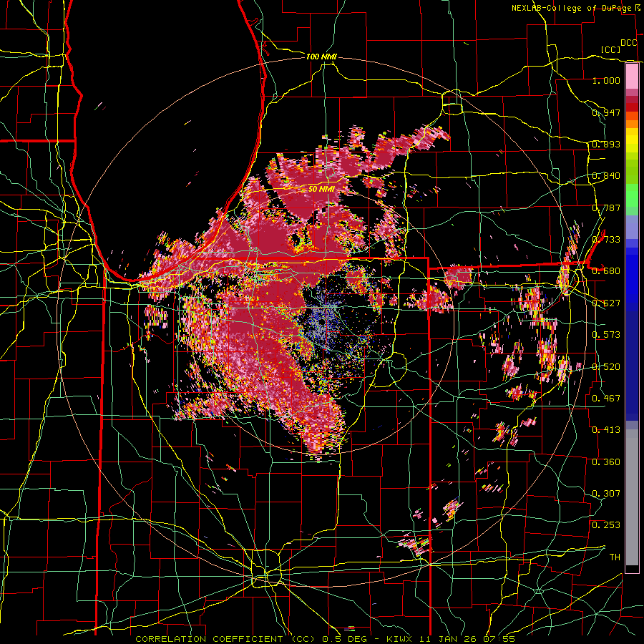This screenshot has width=644, height=644.
Task: Click the 0.840 scale value
Action: [606, 176]
